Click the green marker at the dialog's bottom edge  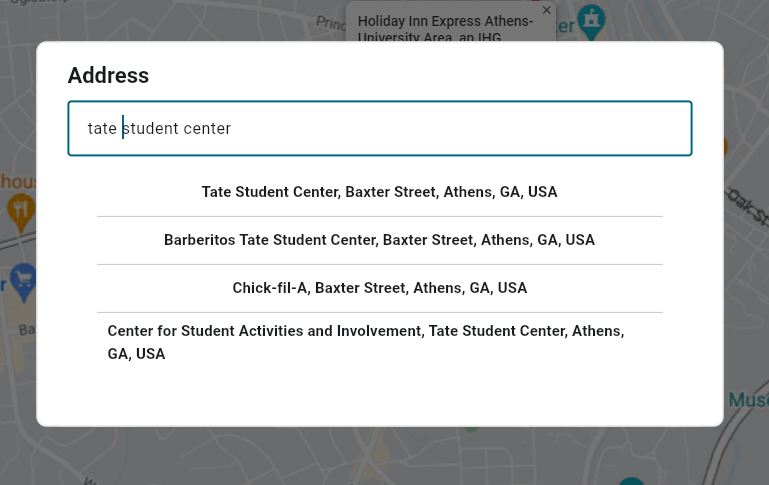[x=471, y=428]
